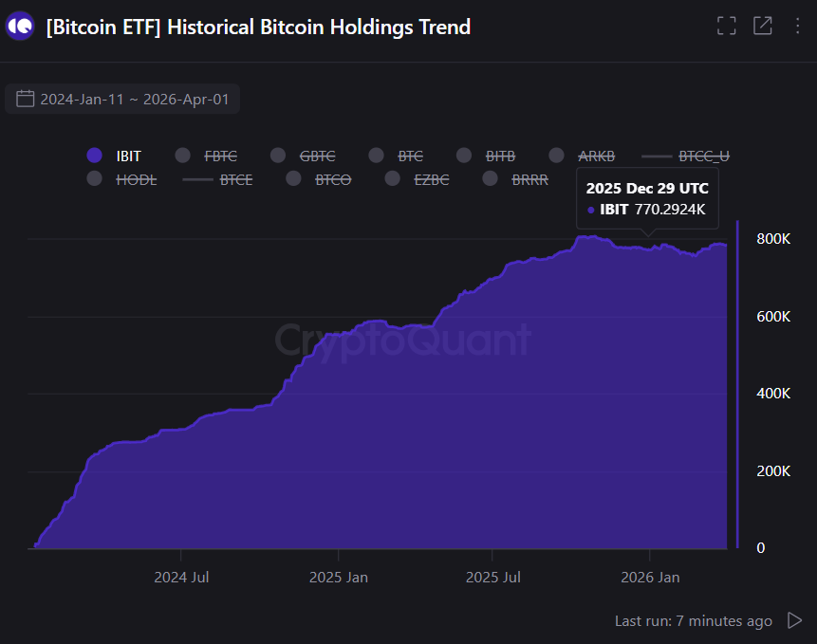Run the query with the play icon
Viewport: 817px width, 644px height.
[794, 620]
